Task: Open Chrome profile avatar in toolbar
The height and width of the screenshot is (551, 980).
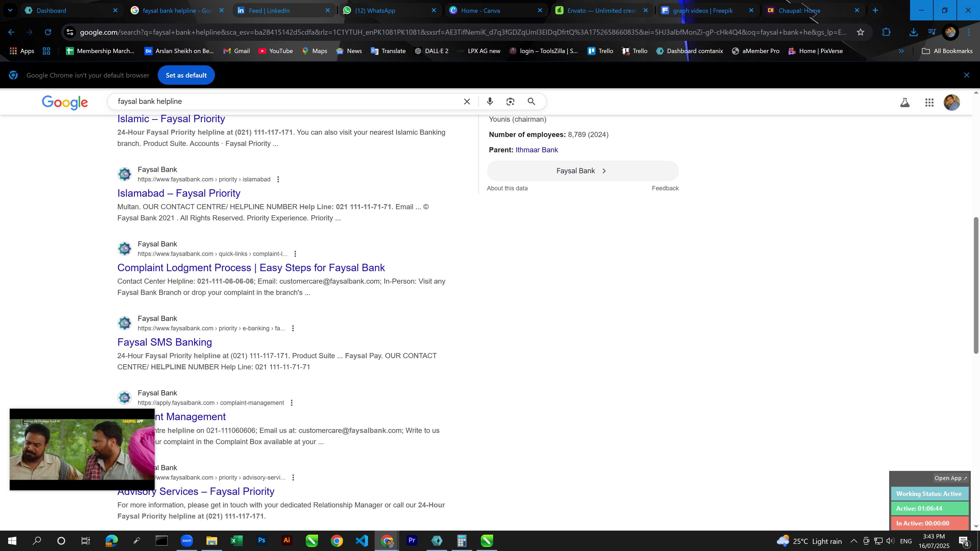Action: [950, 32]
